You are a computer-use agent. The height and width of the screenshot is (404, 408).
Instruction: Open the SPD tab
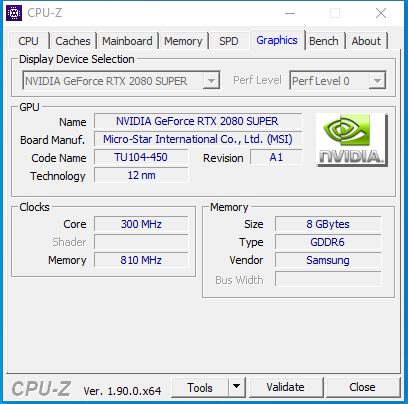[229, 41]
